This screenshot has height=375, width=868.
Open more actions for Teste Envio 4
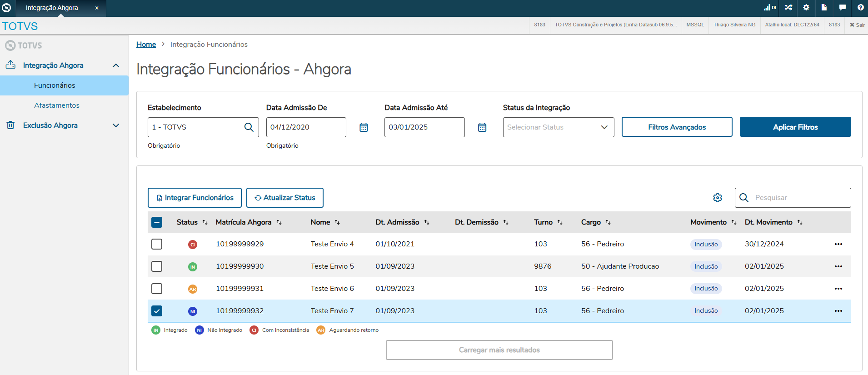click(x=838, y=244)
